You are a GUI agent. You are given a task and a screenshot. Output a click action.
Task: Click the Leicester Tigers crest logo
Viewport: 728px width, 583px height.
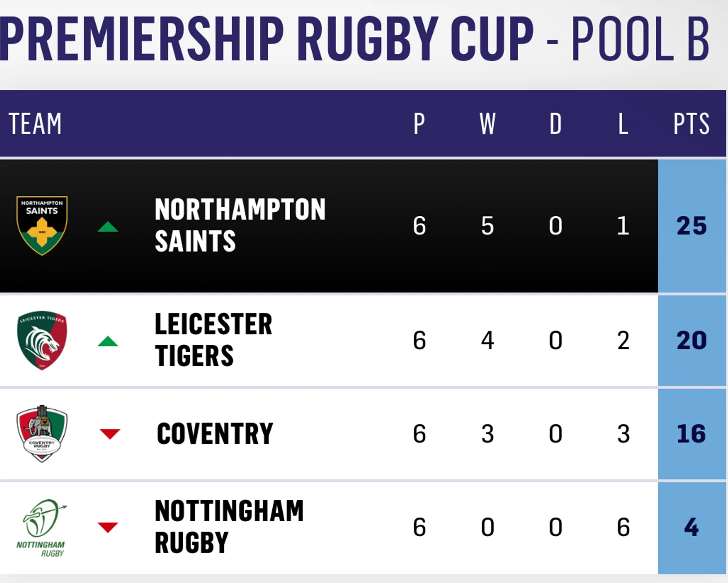tap(42, 340)
